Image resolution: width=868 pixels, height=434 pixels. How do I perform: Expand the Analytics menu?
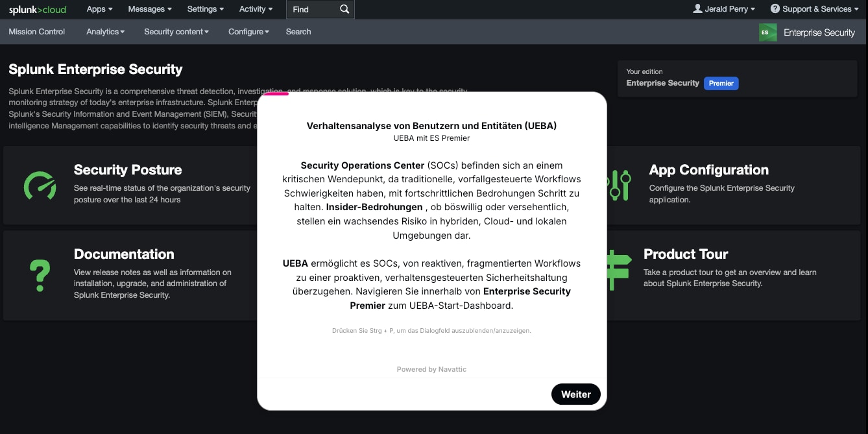[x=106, y=32]
